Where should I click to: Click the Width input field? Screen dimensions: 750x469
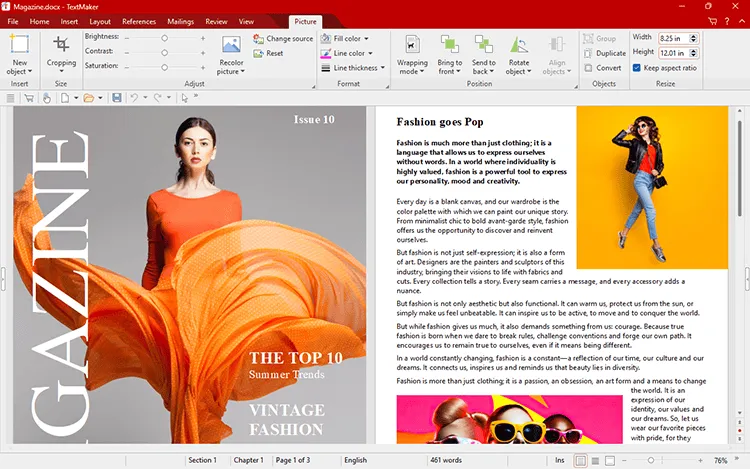click(x=669, y=37)
